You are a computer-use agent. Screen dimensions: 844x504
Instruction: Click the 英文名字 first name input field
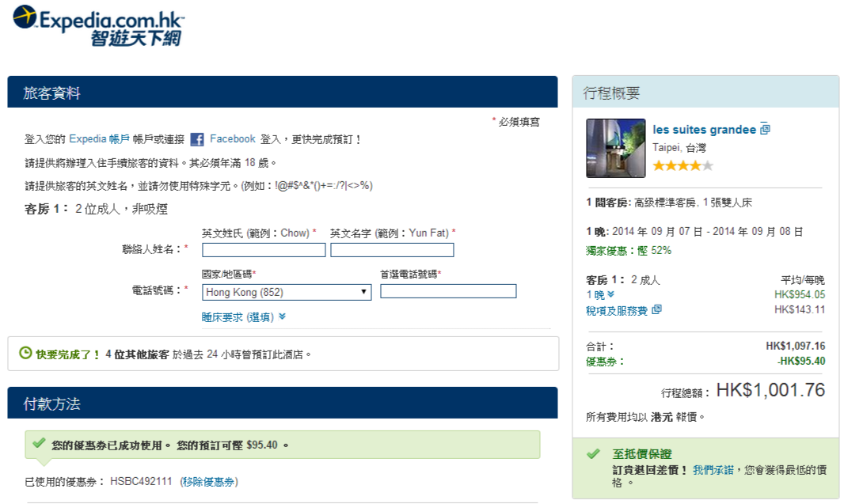392,250
